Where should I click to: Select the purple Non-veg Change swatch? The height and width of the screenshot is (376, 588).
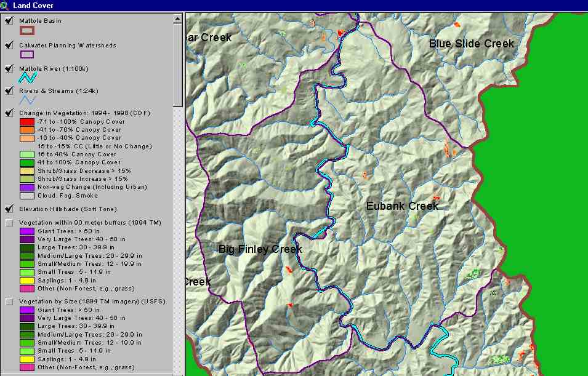coord(27,187)
